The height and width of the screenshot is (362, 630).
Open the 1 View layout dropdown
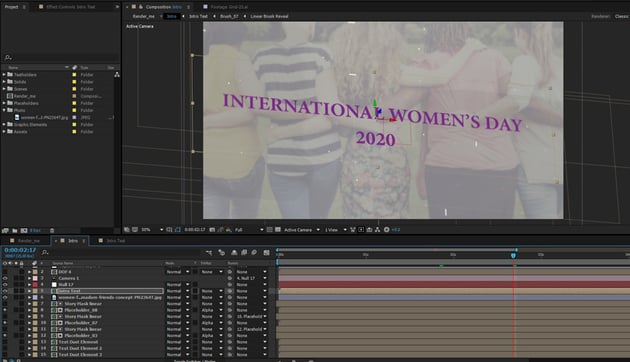click(x=335, y=230)
